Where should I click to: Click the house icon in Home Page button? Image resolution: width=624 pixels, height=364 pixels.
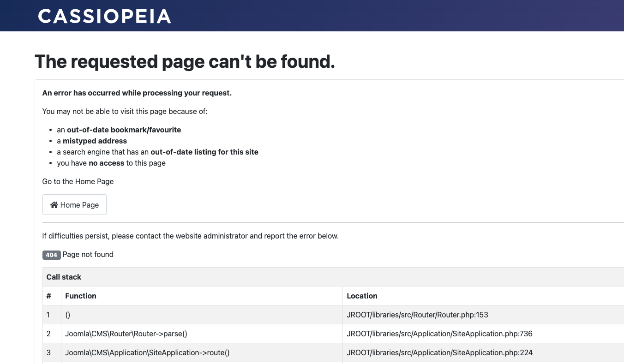pyautogui.click(x=54, y=205)
